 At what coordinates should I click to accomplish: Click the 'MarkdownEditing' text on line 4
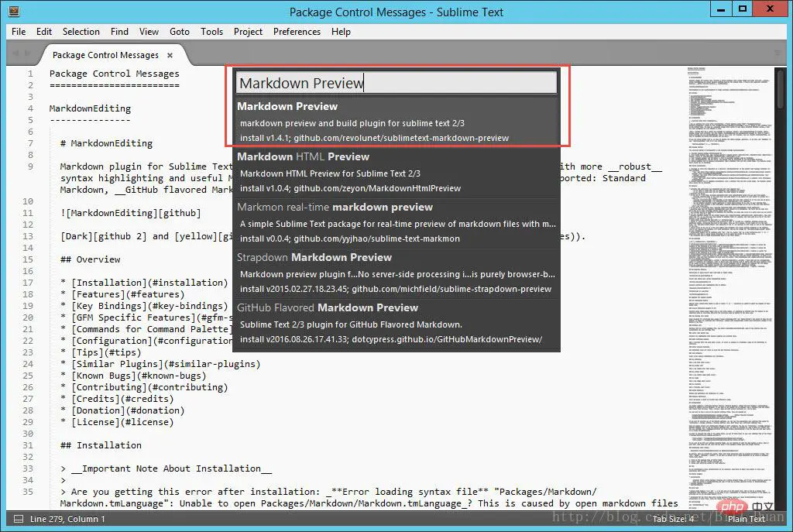[x=90, y=108]
